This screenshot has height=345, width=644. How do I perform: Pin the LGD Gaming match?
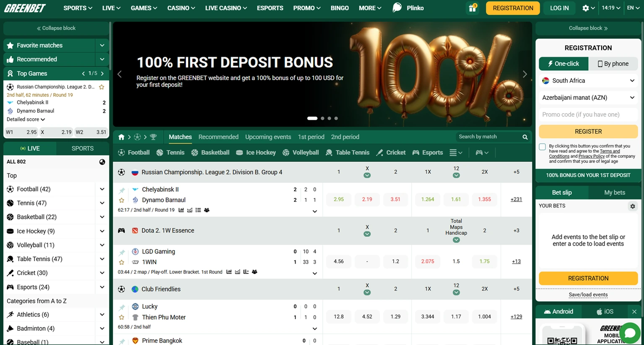122,252
